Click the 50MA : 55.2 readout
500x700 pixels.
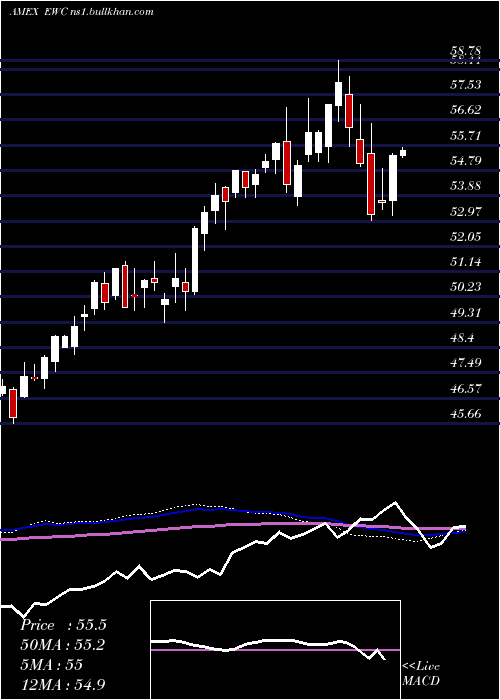coord(62,645)
